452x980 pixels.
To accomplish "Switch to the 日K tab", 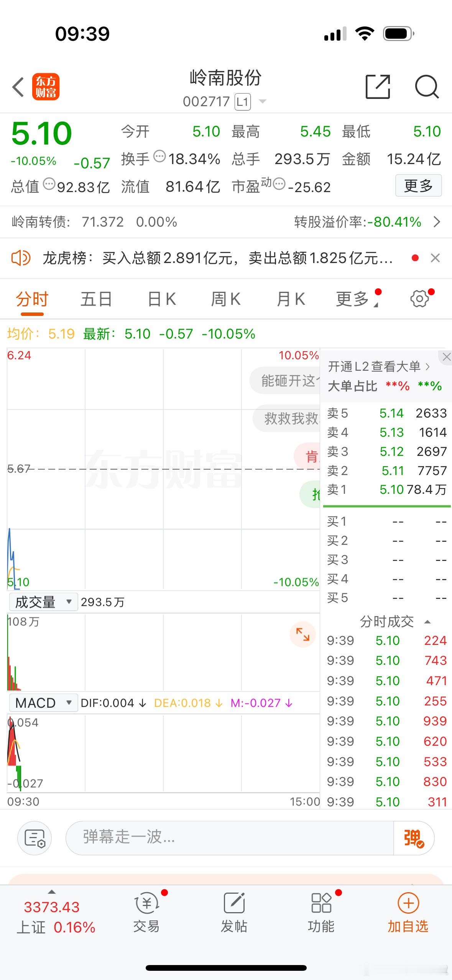I will pyautogui.click(x=161, y=299).
